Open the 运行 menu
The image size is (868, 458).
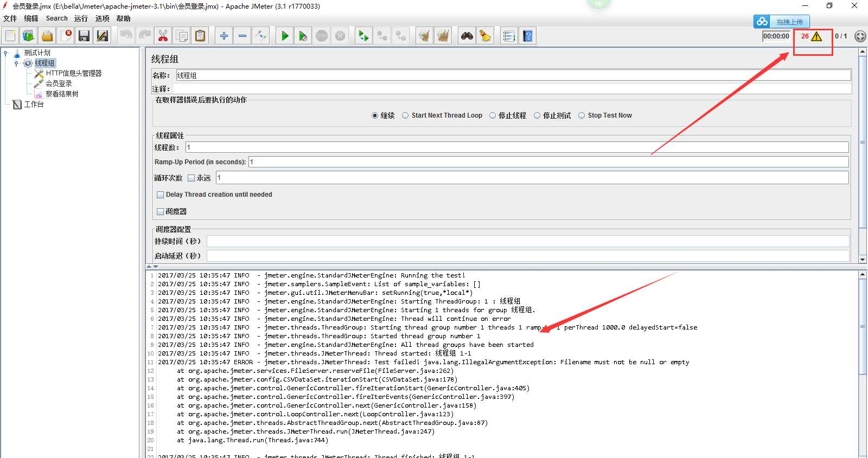point(81,18)
